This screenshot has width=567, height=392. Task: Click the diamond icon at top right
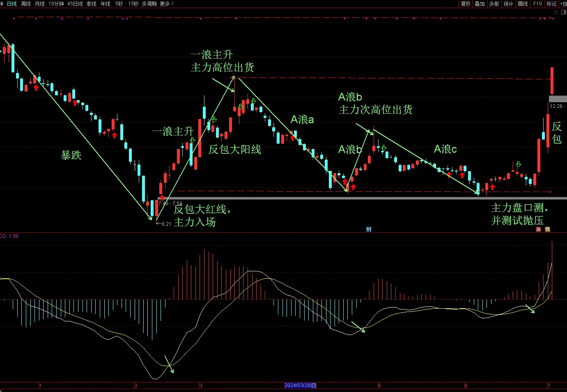556,12
